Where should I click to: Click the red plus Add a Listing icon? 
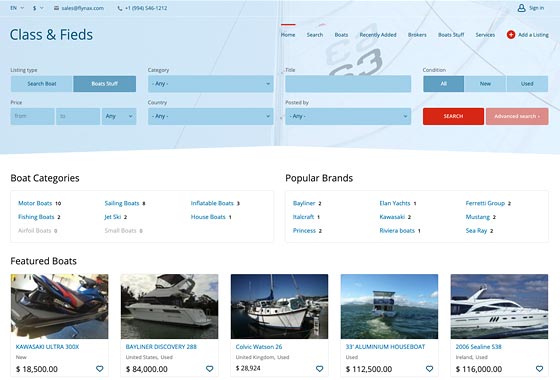click(511, 35)
